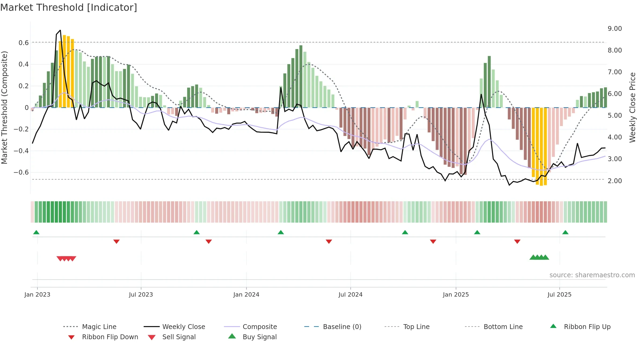The image size is (644, 362).
Task: Click the Ribbon Flip Down marker in April 2025
Action: pyautogui.click(x=517, y=242)
